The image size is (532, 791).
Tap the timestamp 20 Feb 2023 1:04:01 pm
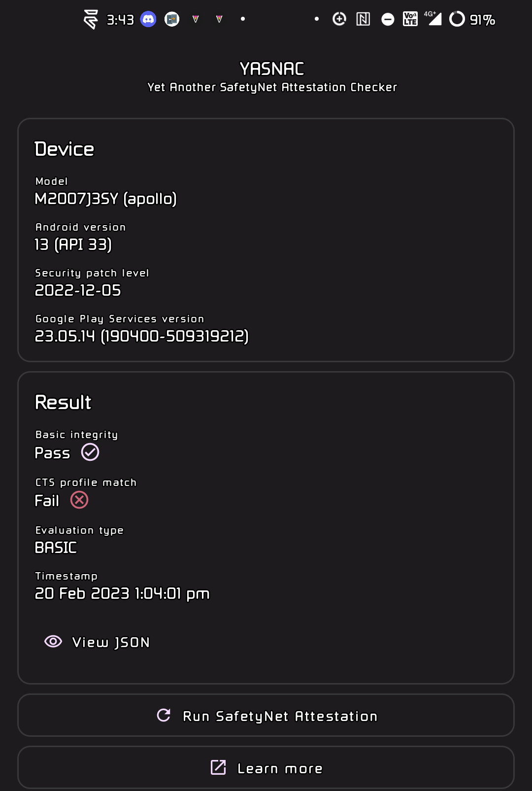[122, 594]
